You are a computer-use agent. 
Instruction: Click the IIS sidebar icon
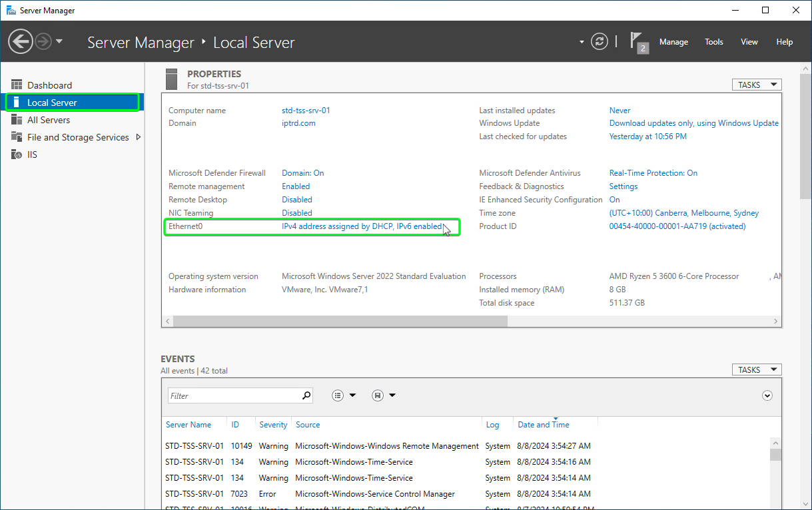click(x=17, y=154)
